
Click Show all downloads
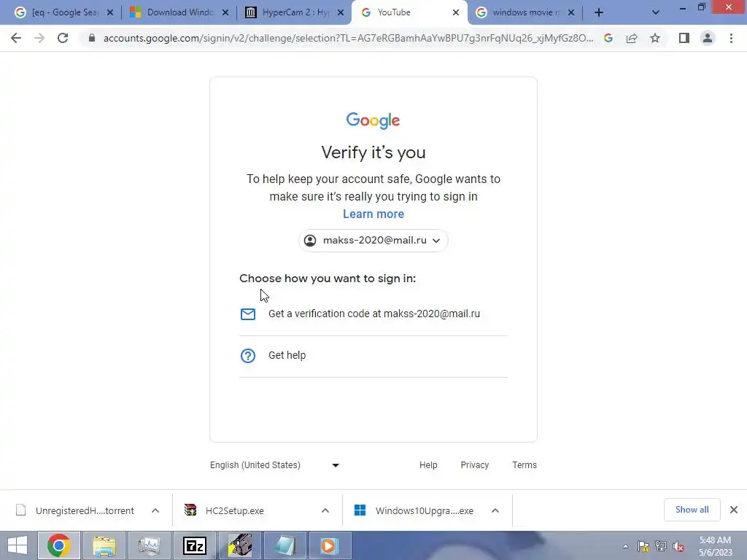coord(692,510)
